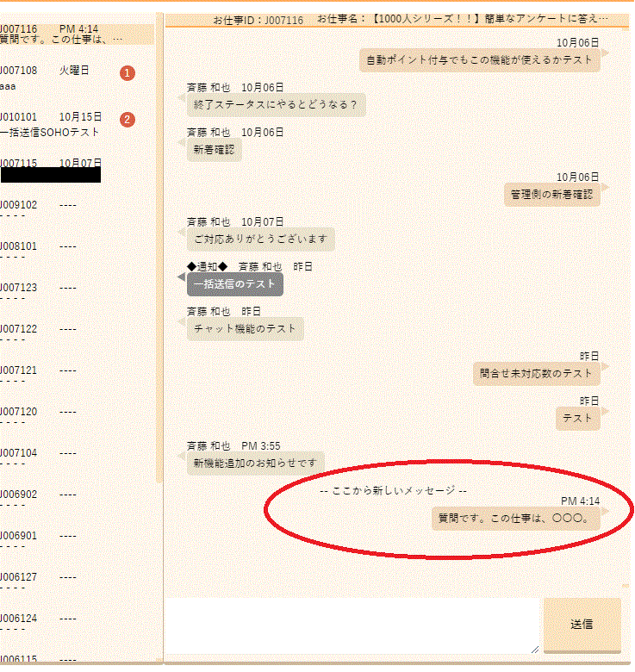Click the ◆通知◆ label above 一括送信のテスト
The height and width of the screenshot is (672, 635).
[x=207, y=267]
